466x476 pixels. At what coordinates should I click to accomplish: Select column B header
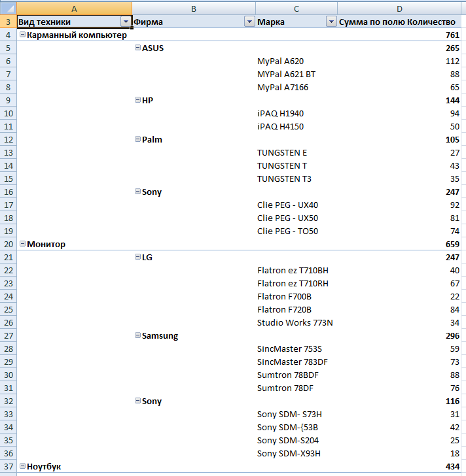coord(194,8)
